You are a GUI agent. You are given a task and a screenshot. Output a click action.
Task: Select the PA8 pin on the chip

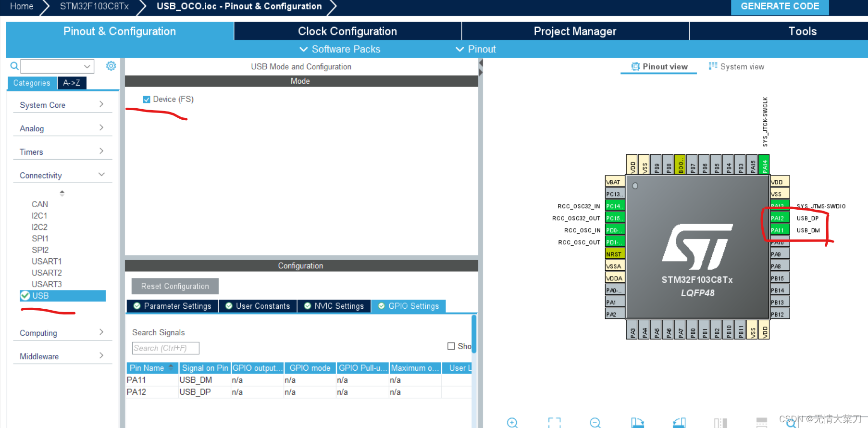780,266
